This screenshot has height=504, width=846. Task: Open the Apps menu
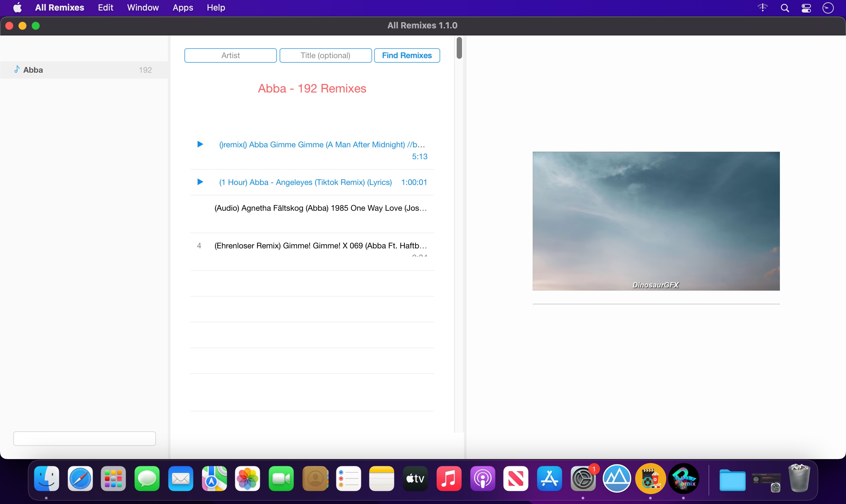point(182,8)
